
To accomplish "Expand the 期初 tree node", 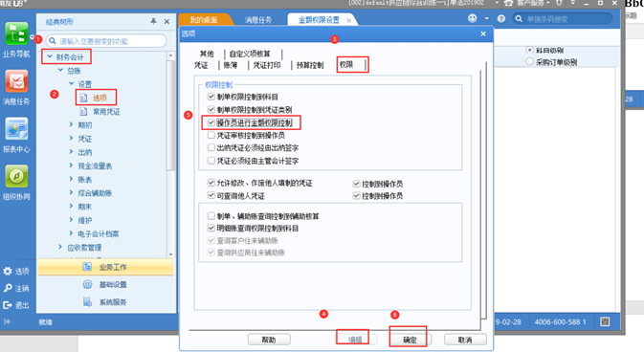I will [x=71, y=125].
